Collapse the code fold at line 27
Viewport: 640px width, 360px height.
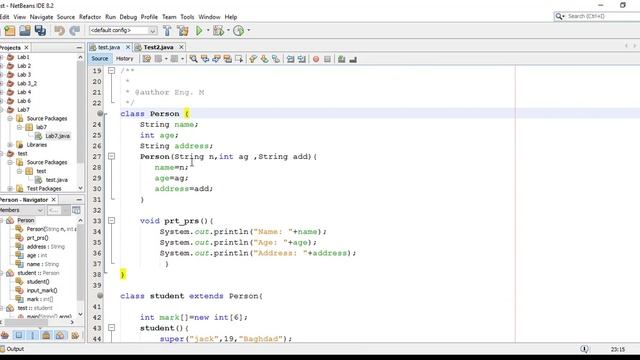(111, 156)
